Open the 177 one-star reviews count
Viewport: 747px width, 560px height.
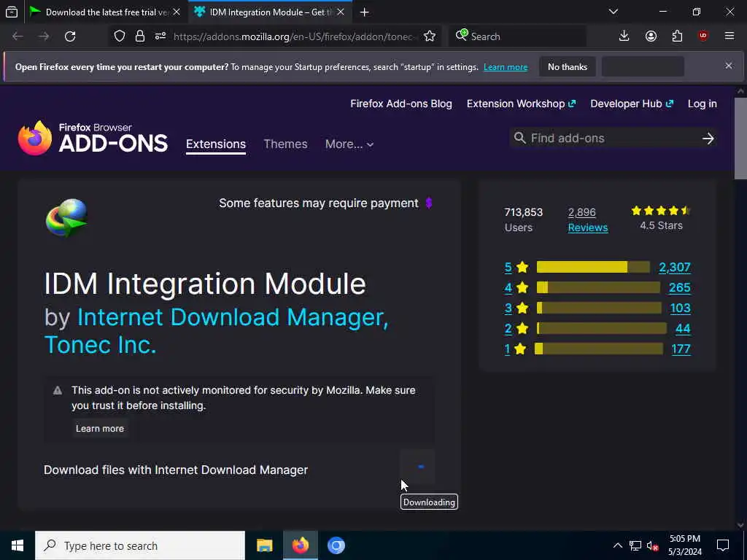(x=681, y=349)
